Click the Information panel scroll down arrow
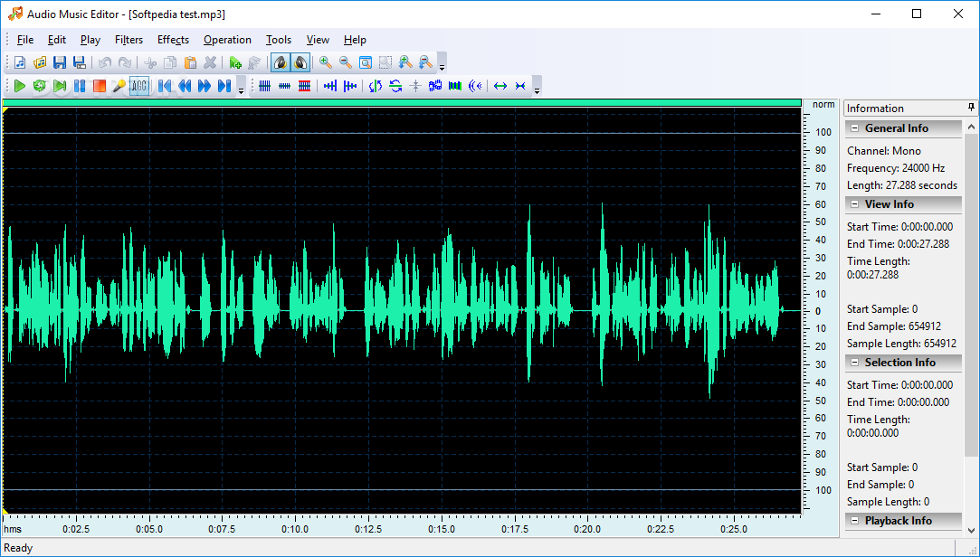 tap(971, 530)
